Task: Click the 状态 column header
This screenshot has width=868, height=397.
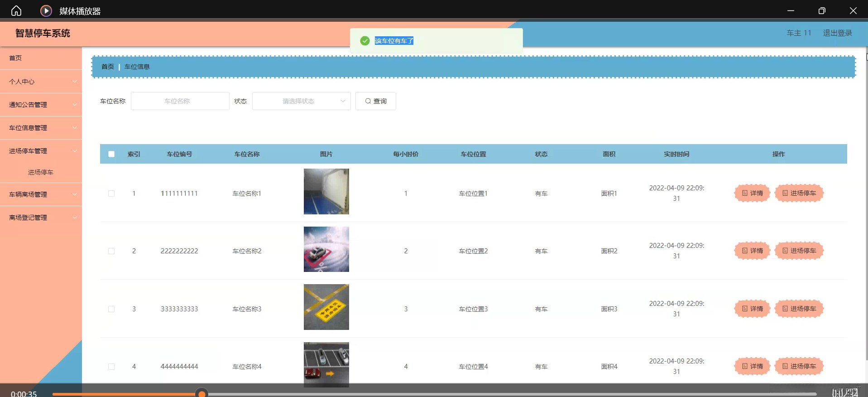Action: pyautogui.click(x=541, y=154)
